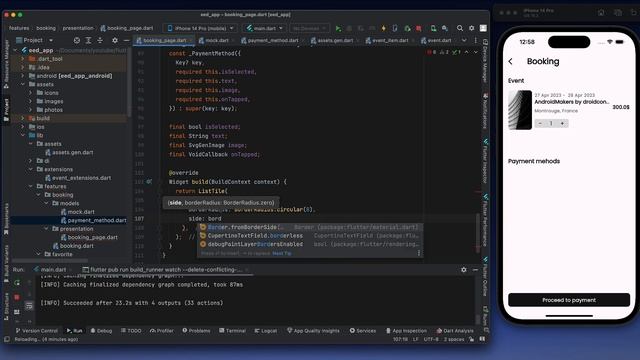This screenshot has height=360, width=640.
Task: Simulator home button icon in title bar
Action: (x=601, y=13)
